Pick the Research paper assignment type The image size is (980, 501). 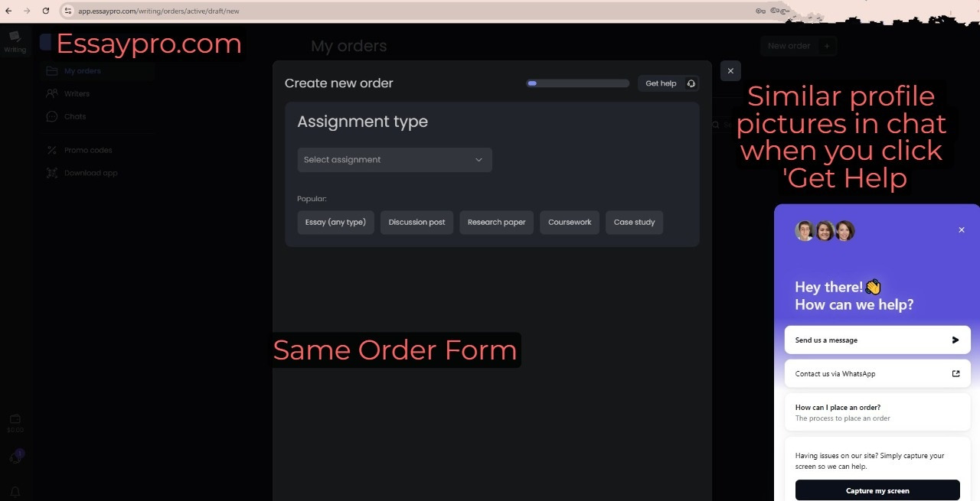coord(496,222)
